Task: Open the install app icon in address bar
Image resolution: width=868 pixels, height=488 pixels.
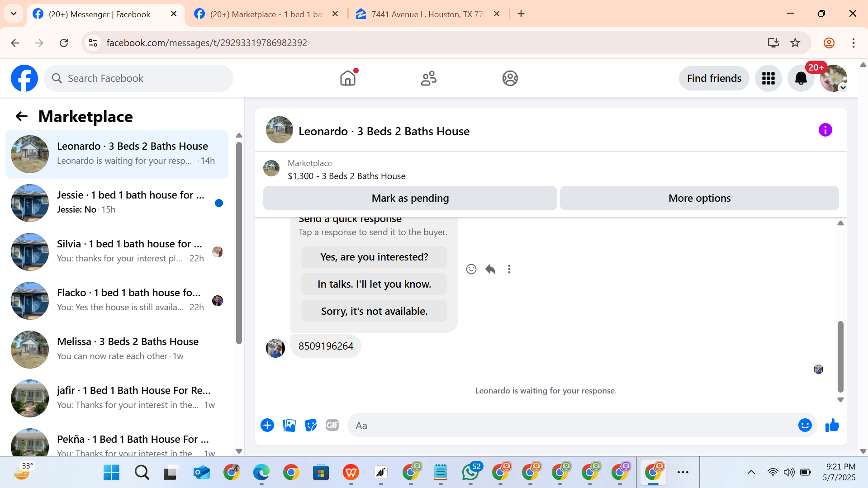Action: tap(773, 43)
